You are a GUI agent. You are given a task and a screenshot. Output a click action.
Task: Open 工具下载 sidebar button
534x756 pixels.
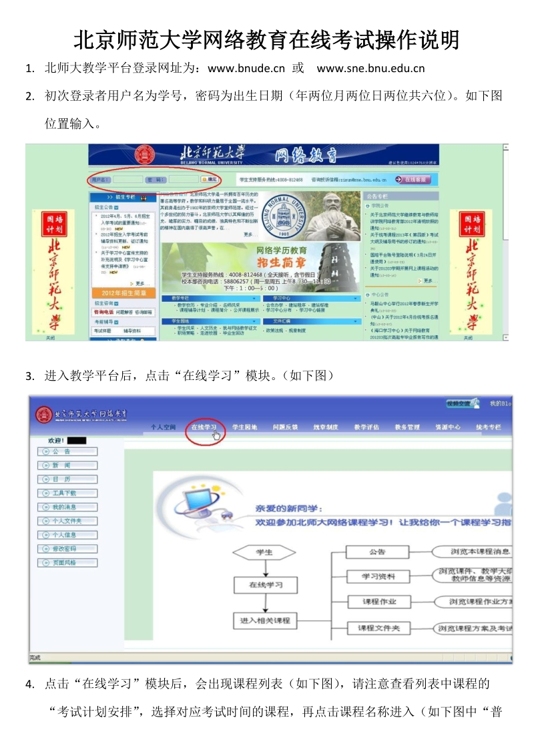click(x=67, y=494)
